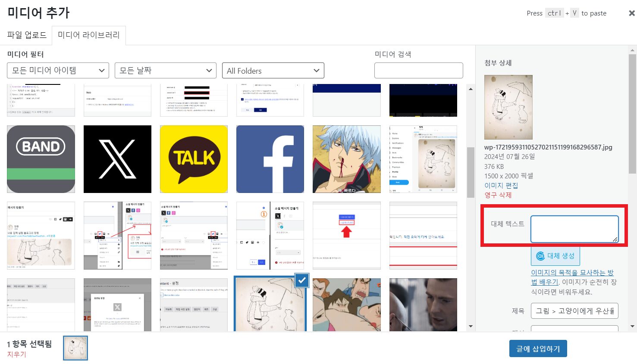This screenshot has height=364, width=637.
Task: Select the KakaoTalk logo image thumbnail
Action: [194, 159]
